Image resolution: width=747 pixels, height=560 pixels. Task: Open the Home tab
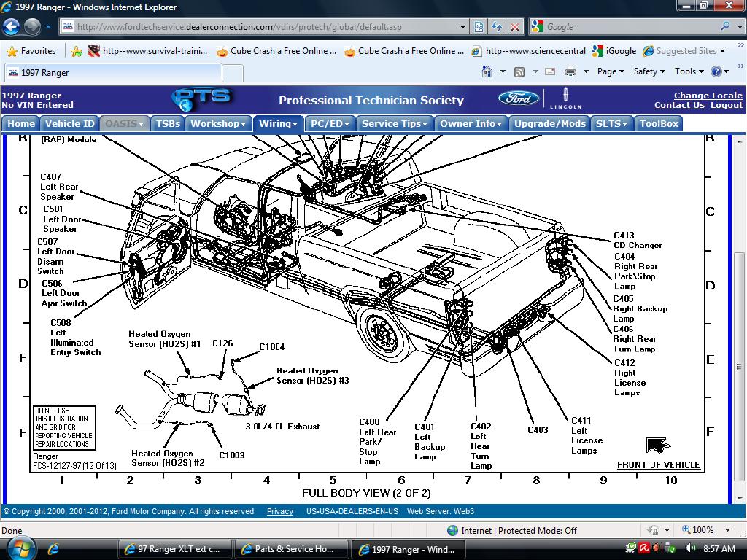pos(21,123)
